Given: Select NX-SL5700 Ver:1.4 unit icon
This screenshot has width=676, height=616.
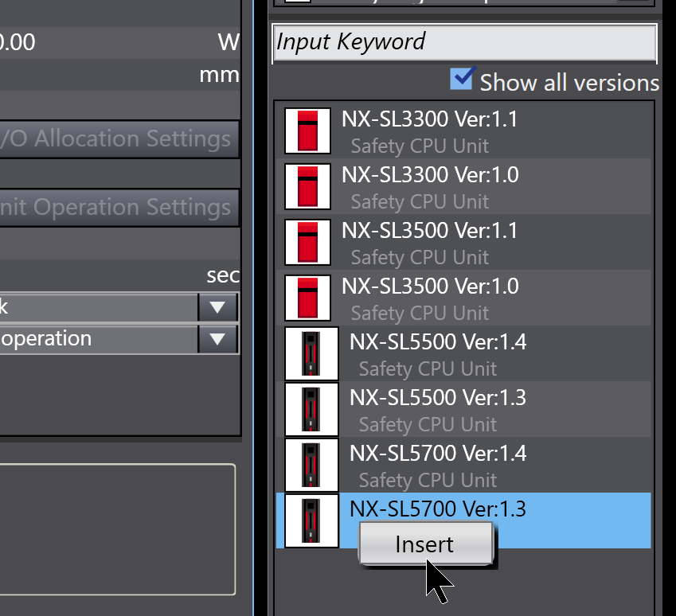Looking at the screenshot, I should 311,465.
